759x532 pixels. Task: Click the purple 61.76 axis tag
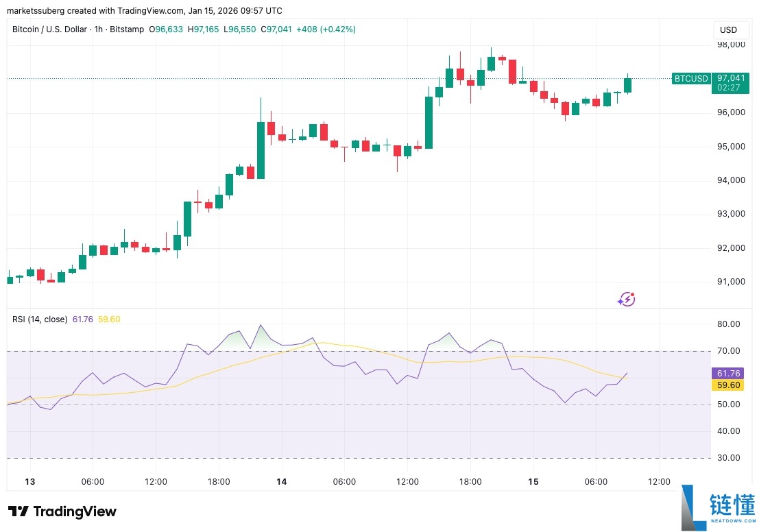tap(727, 373)
